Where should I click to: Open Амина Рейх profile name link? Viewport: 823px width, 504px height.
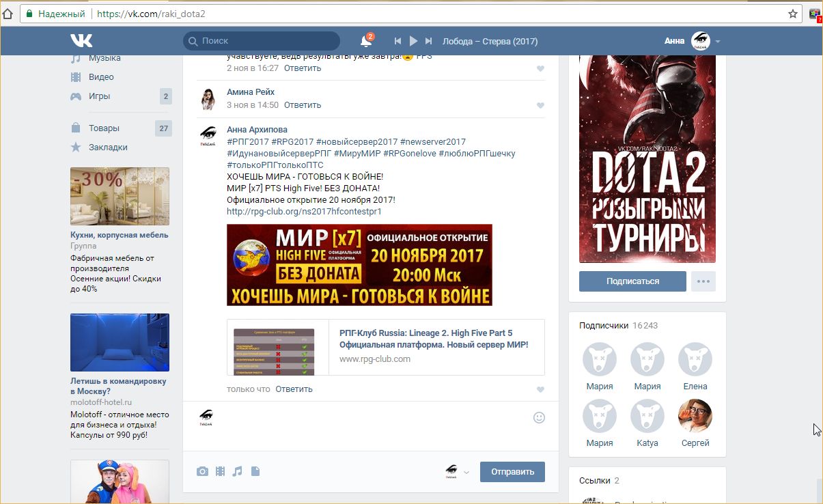(251, 92)
